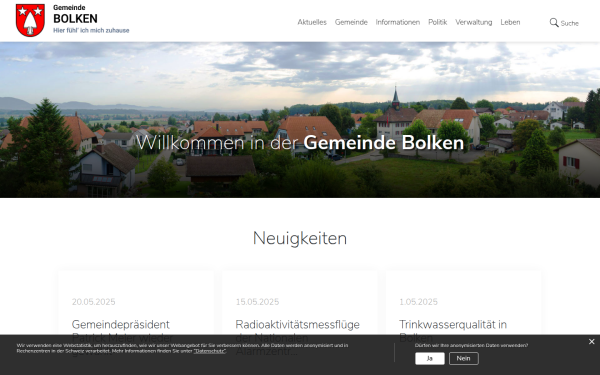
Task: Accept anonymized data with Ja button
Action: 430,359
